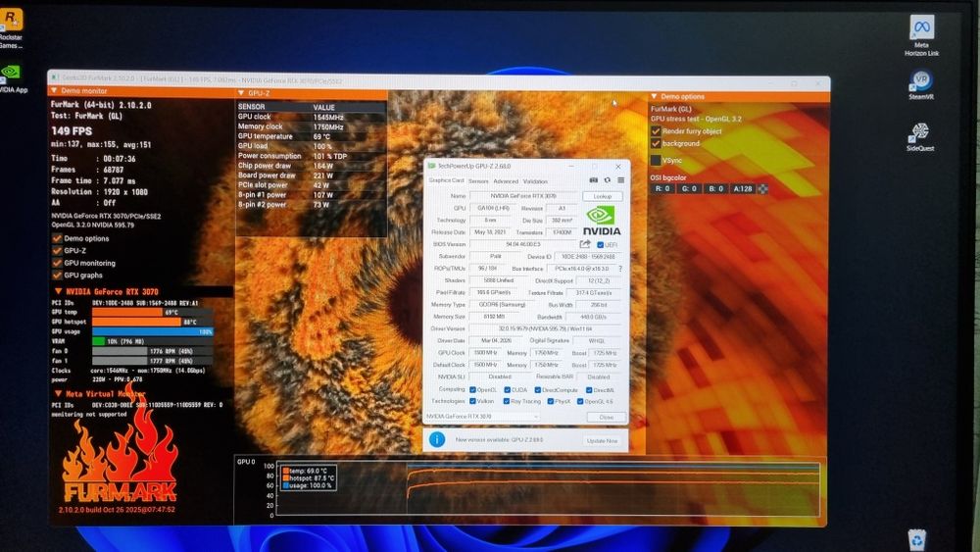Open NVIDIA App desktop icon
This screenshot has width=980, height=552.
coord(11,78)
